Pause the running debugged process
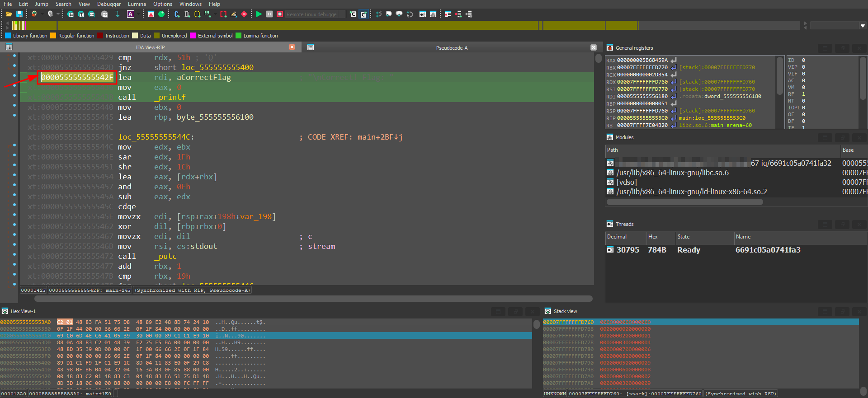The width and height of the screenshot is (868, 398). pos(269,14)
